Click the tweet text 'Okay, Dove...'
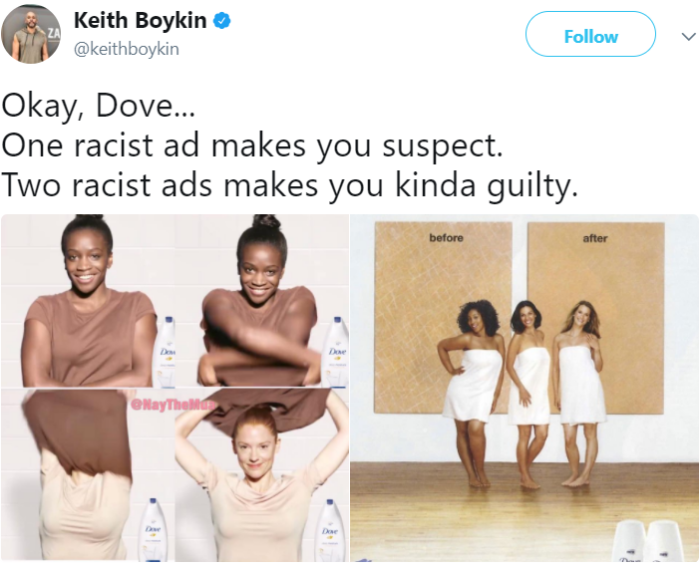 (99, 106)
